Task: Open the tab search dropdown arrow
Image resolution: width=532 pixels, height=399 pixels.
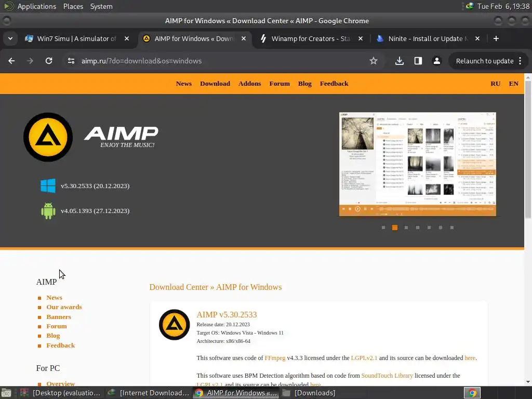Action: tap(10, 38)
